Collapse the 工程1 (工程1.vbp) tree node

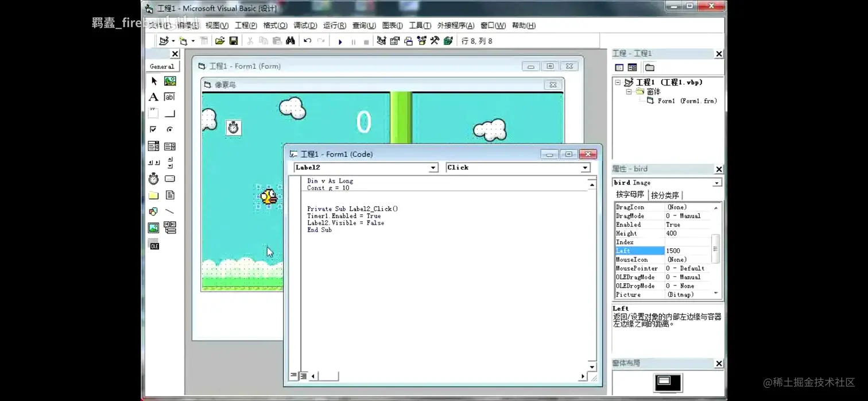tap(618, 82)
